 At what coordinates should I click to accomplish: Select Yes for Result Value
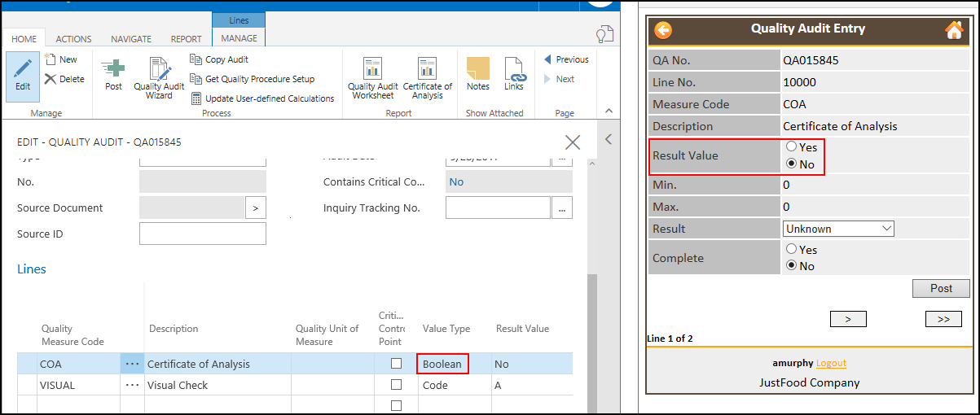point(791,147)
